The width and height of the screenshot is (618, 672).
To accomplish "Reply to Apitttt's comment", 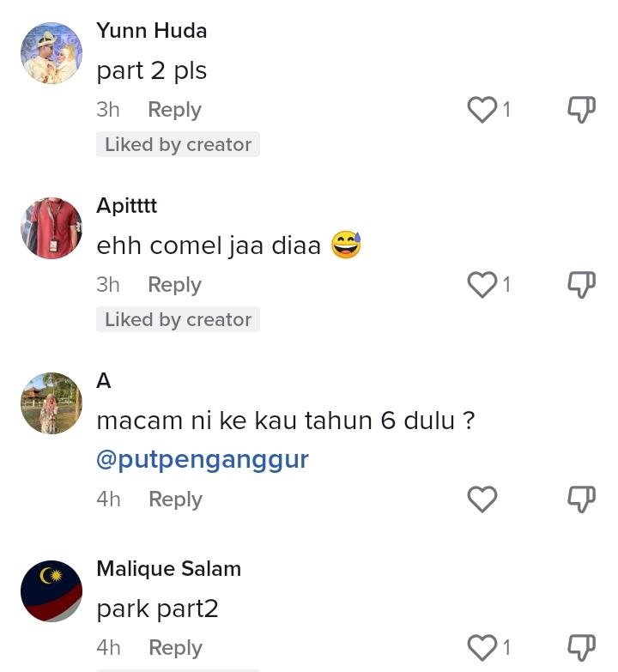I will click(x=174, y=285).
